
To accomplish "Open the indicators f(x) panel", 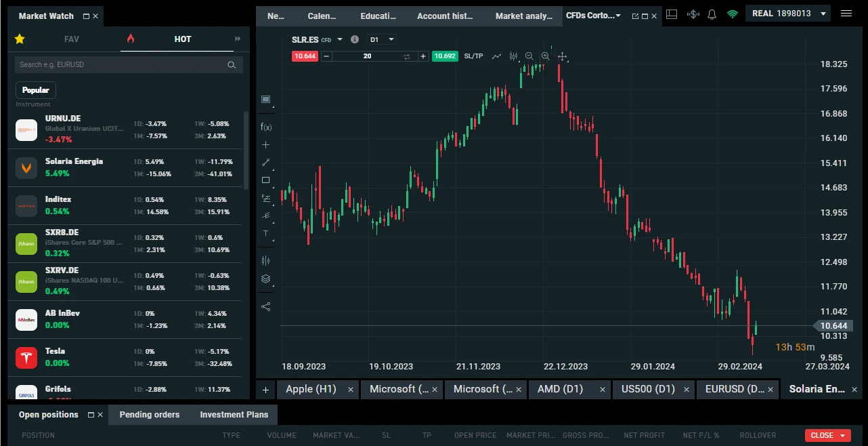I will [x=266, y=127].
